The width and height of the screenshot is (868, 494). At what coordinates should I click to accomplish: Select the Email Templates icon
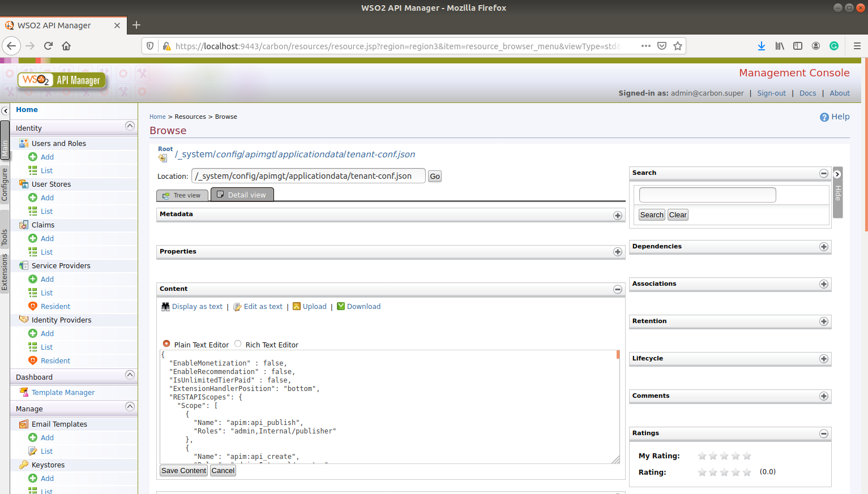pos(23,423)
